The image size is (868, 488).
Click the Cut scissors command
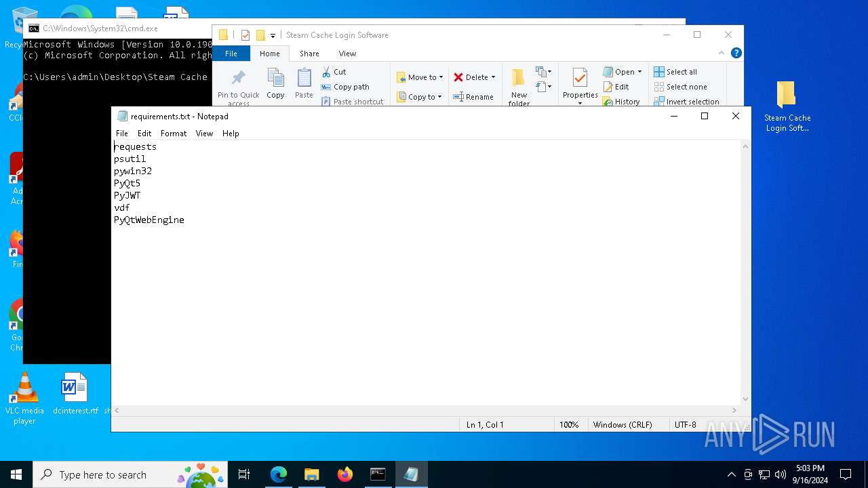[334, 72]
